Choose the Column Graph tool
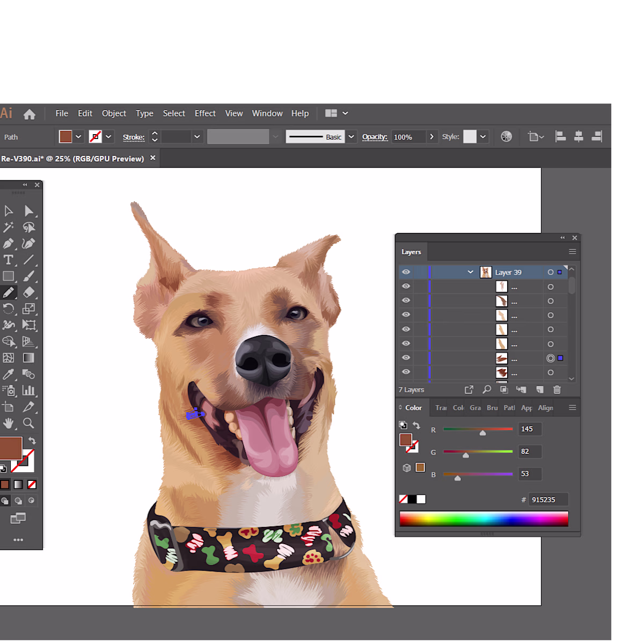The width and height of the screenshot is (644, 644). point(29,391)
